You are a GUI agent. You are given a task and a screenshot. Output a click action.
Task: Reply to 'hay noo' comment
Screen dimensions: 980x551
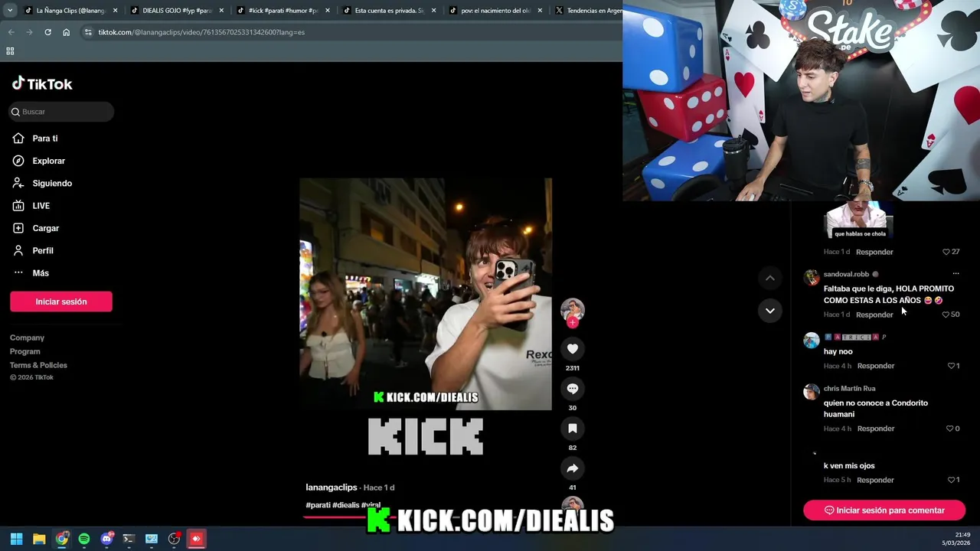(x=876, y=366)
